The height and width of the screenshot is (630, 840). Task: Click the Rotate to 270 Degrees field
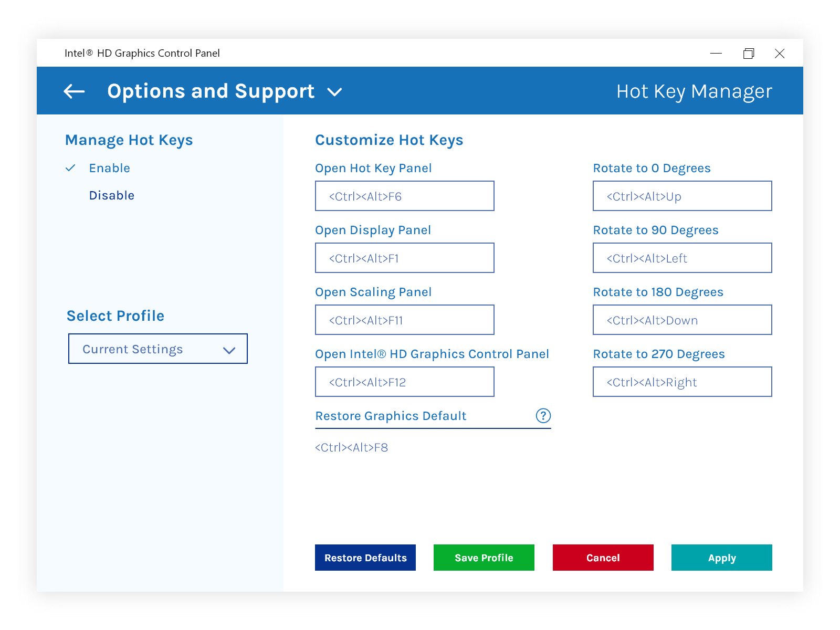pyautogui.click(x=682, y=382)
